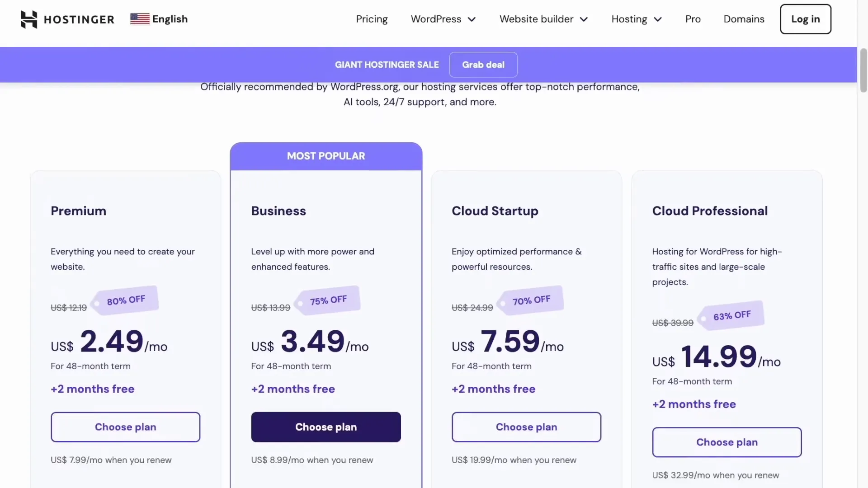Click the struck-through US$ 13.99 price
Viewport: 868px width, 488px height.
[x=271, y=308]
